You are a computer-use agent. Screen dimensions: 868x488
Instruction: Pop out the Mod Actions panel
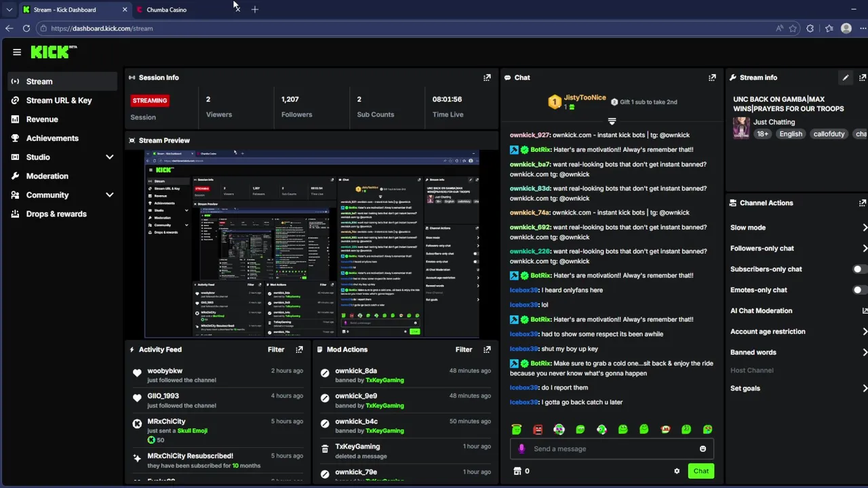click(487, 350)
